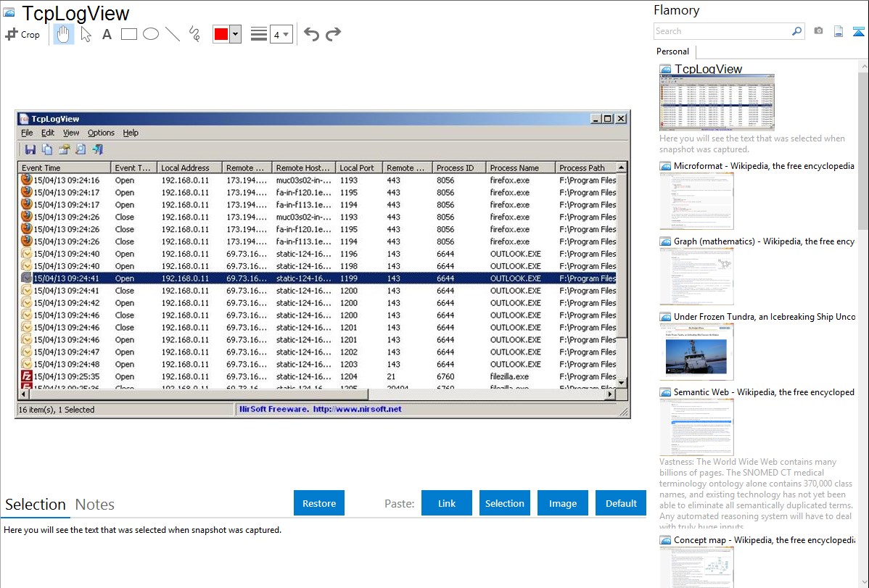Click the magnifier search icon
This screenshot has width=869, height=588.
(796, 31)
